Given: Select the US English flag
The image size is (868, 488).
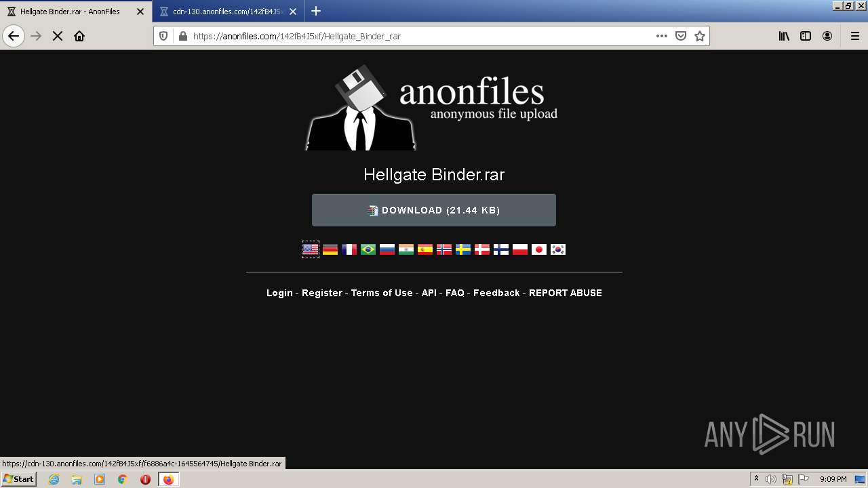Looking at the screenshot, I should pyautogui.click(x=311, y=249).
